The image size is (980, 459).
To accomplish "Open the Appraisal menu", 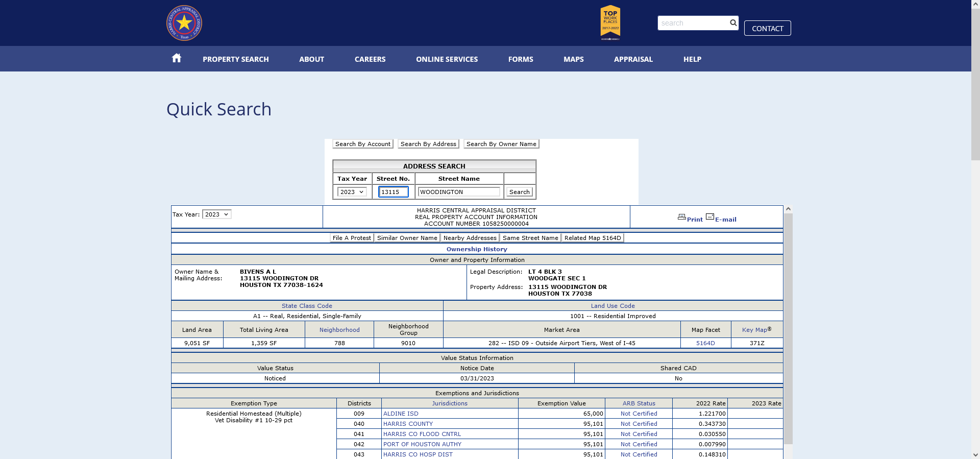I will point(633,59).
